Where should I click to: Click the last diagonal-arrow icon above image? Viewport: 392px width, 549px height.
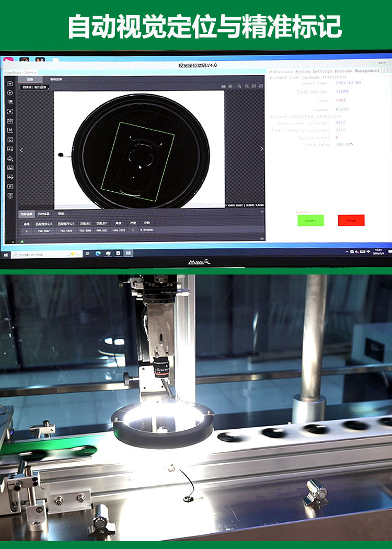261,86
